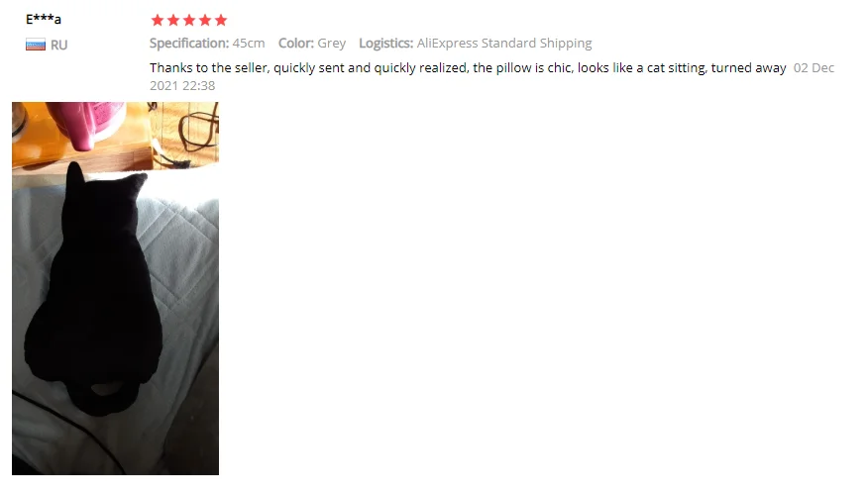Click the RU country code label
Screen dimensions: 868x488
point(58,45)
